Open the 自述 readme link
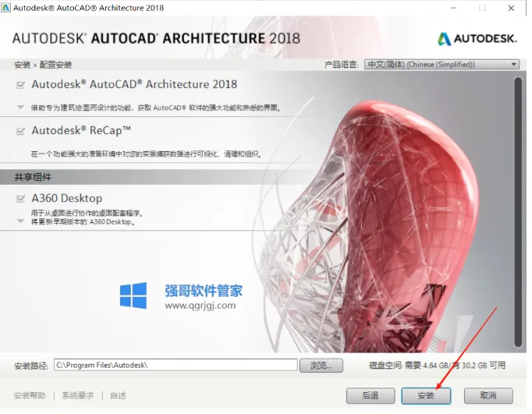The image size is (532, 414). point(118,396)
